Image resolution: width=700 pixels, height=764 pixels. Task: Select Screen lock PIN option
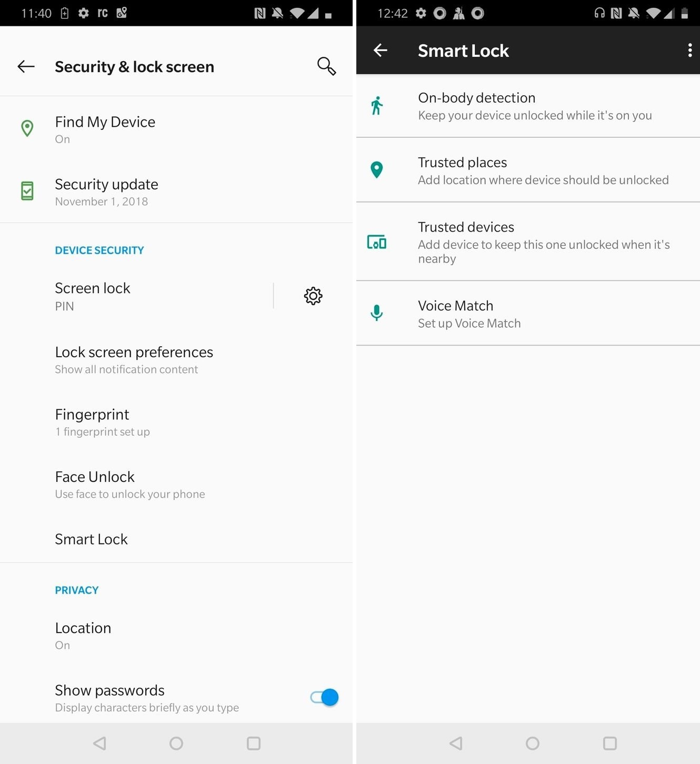point(136,296)
